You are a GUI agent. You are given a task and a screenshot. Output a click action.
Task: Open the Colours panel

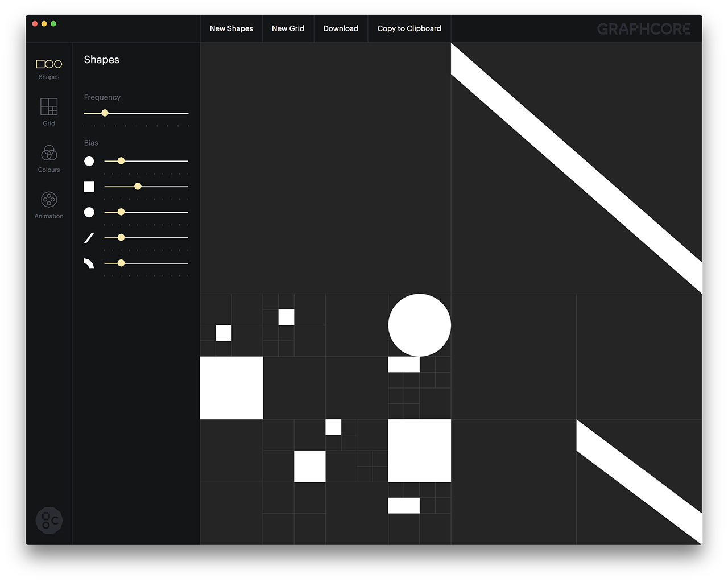click(49, 158)
